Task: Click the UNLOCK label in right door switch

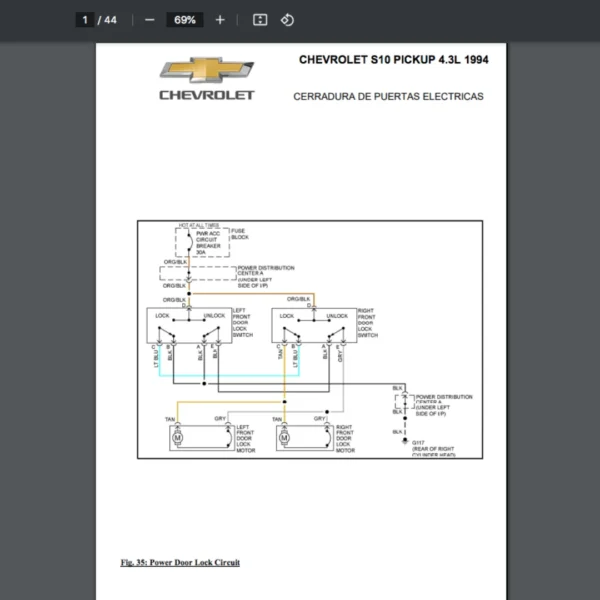Action: [x=337, y=316]
